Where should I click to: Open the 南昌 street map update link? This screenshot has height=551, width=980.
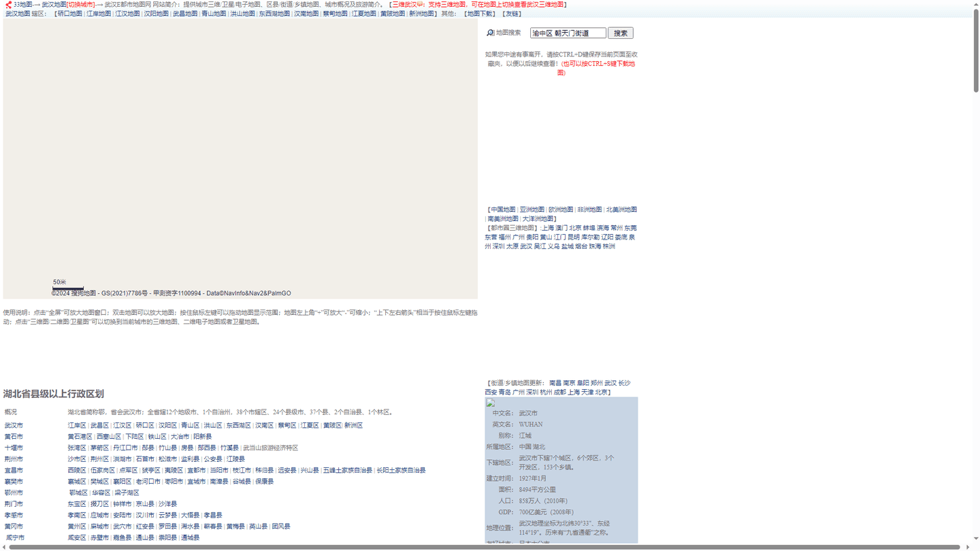(x=555, y=383)
